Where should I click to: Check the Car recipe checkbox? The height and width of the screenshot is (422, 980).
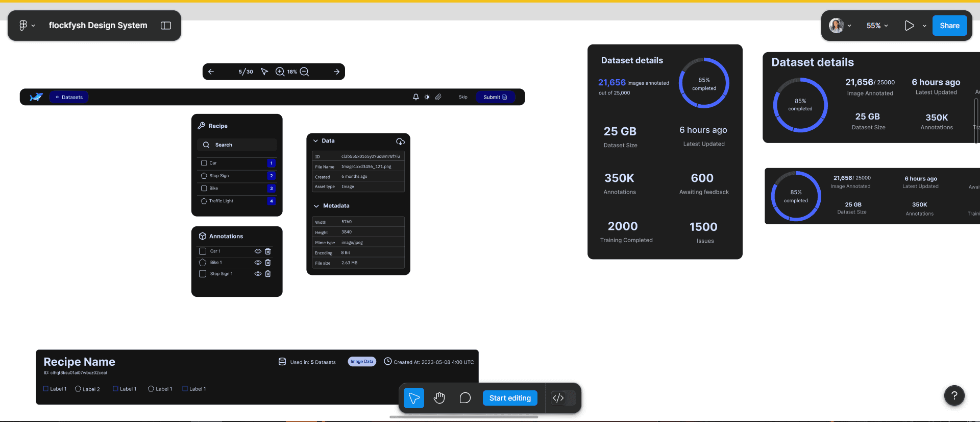[x=204, y=163]
